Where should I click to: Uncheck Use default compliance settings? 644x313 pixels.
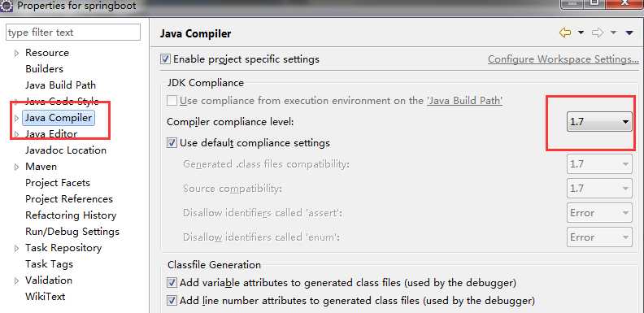click(x=172, y=143)
